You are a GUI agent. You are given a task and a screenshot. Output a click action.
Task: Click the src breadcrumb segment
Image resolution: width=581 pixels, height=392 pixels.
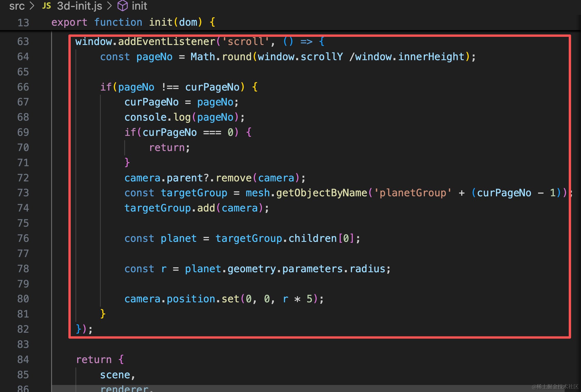tap(17, 6)
